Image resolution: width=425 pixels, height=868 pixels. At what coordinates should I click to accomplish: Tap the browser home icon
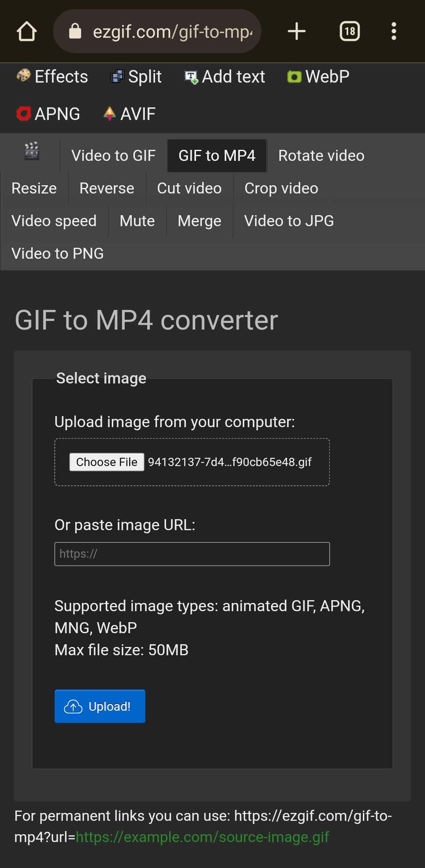tap(27, 31)
